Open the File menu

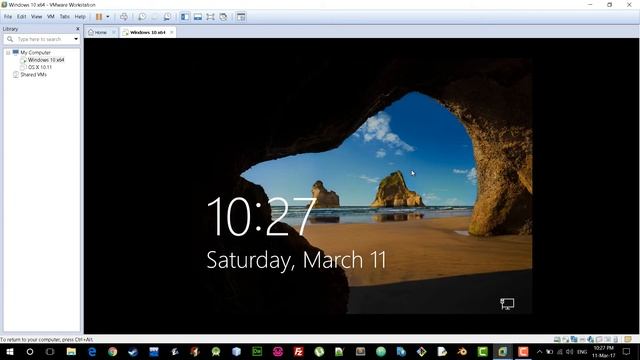[8, 17]
